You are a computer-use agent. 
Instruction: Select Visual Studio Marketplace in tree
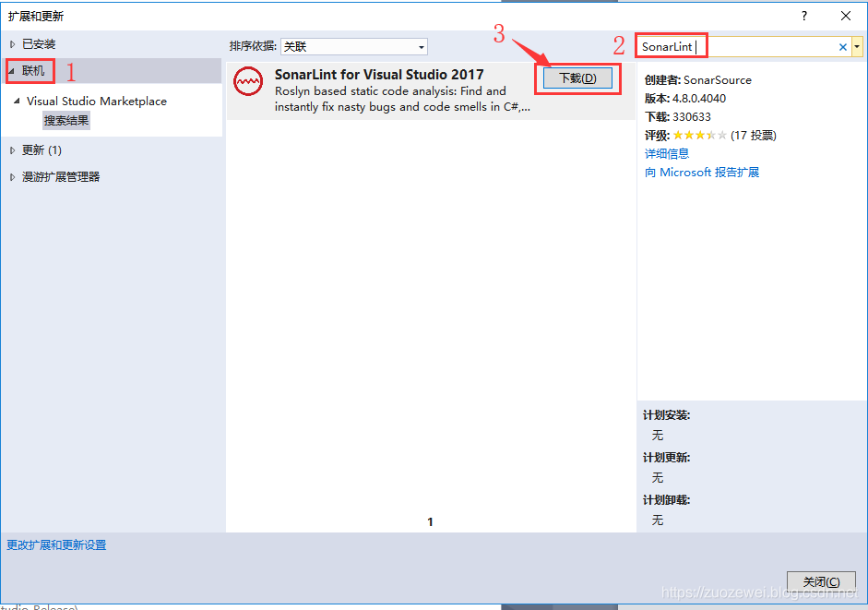96,101
